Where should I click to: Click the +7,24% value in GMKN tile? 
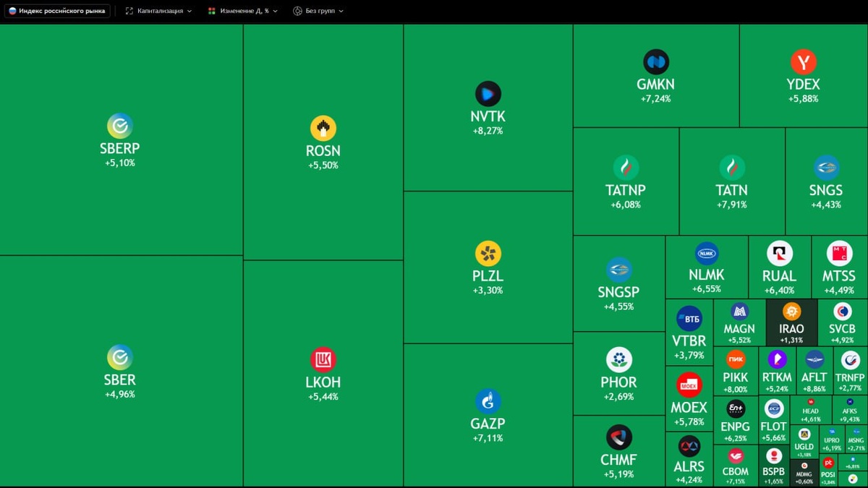(656, 98)
